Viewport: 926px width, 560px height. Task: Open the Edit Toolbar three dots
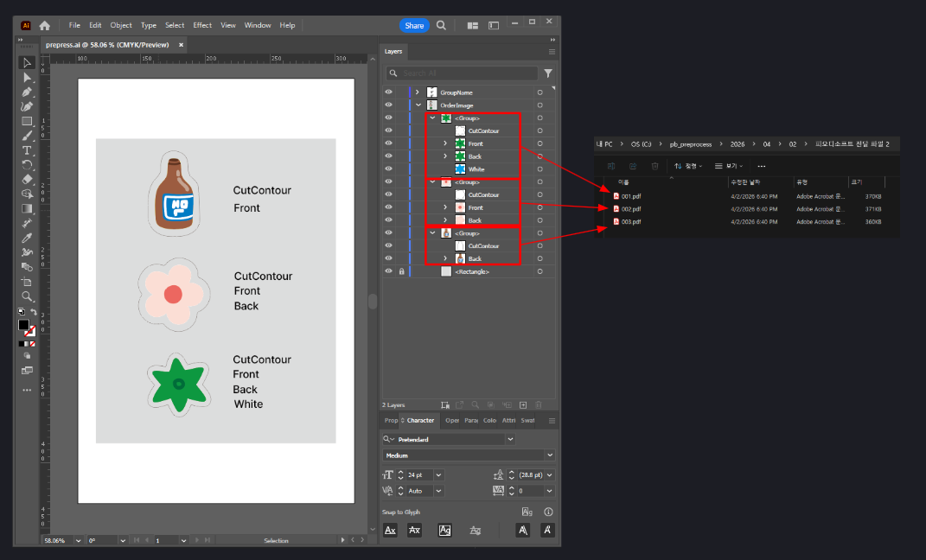point(27,390)
